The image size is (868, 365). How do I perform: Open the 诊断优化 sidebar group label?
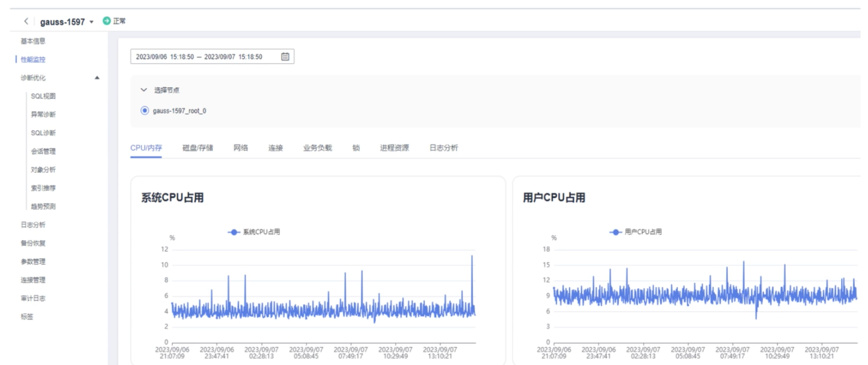click(33, 78)
